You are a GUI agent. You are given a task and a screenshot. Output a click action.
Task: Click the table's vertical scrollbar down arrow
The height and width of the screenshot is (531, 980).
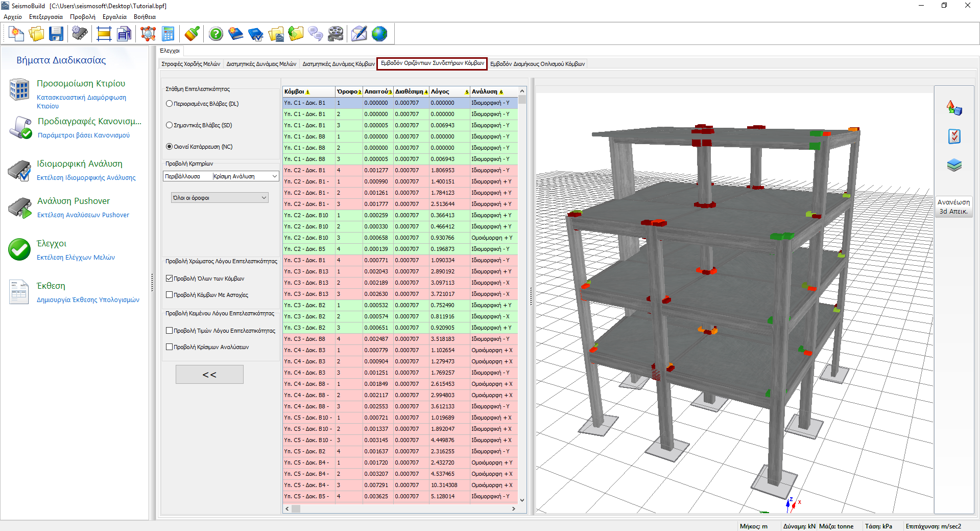coord(522,500)
